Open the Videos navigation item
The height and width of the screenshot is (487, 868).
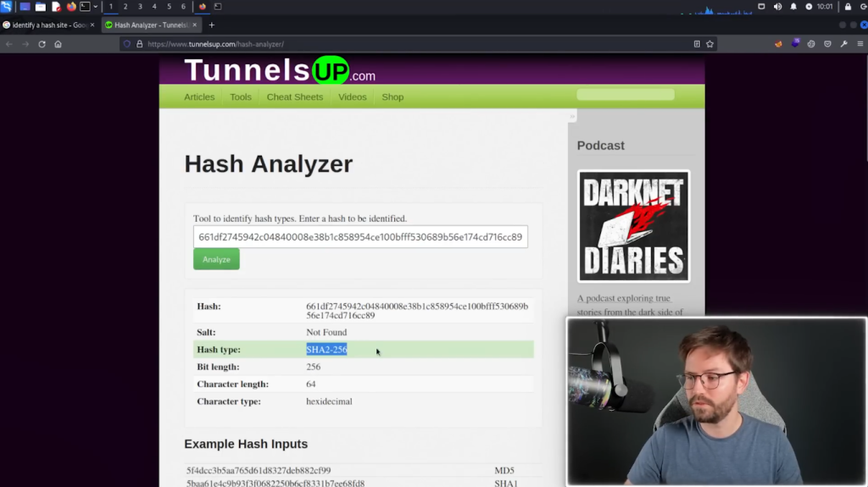pyautogui.click(x=352, y=97)
